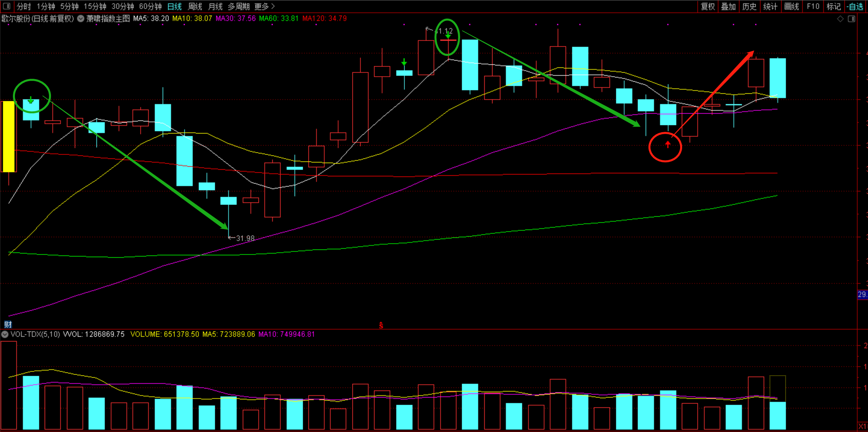Click the stock title 歌尔股份(日线.前复权)
Viewport: 868px width, 432px height.
coord(38,18)
